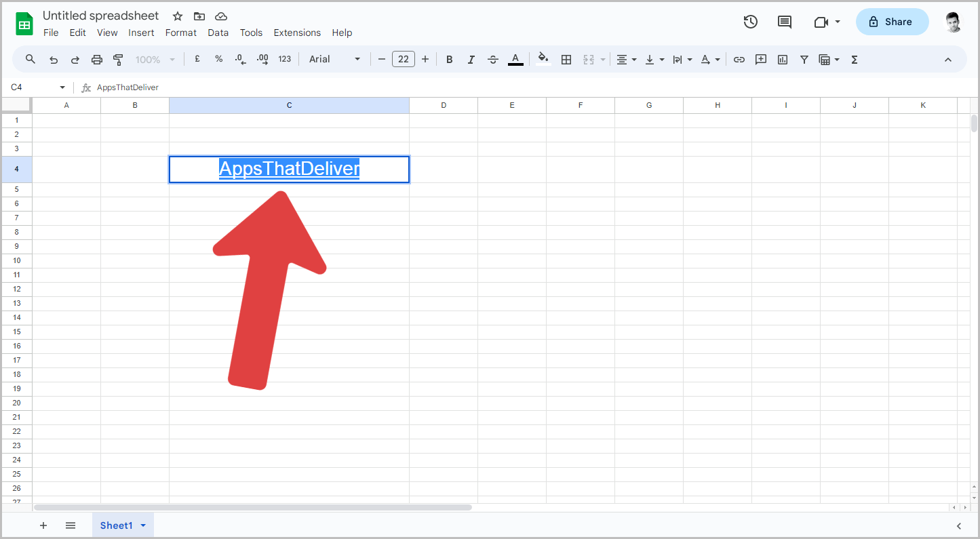The image size is (980, 539).
Task: Apply borders with the borders icon
Action: pyautogui.click(x=566, y=59)
